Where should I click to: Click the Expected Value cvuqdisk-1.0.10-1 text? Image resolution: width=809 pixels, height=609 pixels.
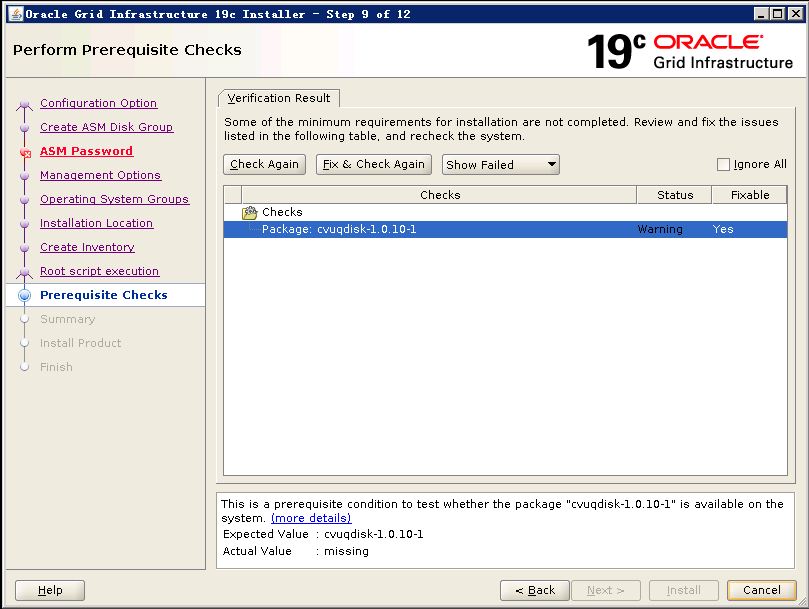(374, 534)
